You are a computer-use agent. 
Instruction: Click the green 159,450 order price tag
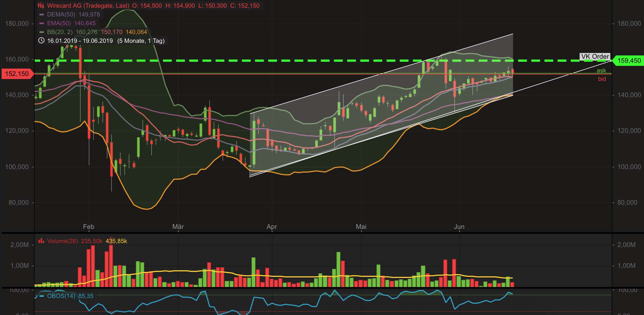(629, 61)
